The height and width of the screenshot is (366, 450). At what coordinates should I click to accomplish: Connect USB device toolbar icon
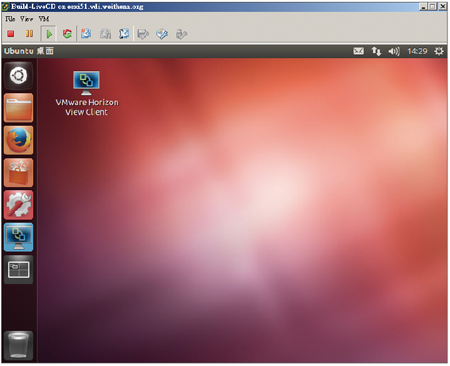[x=181, y=34]
